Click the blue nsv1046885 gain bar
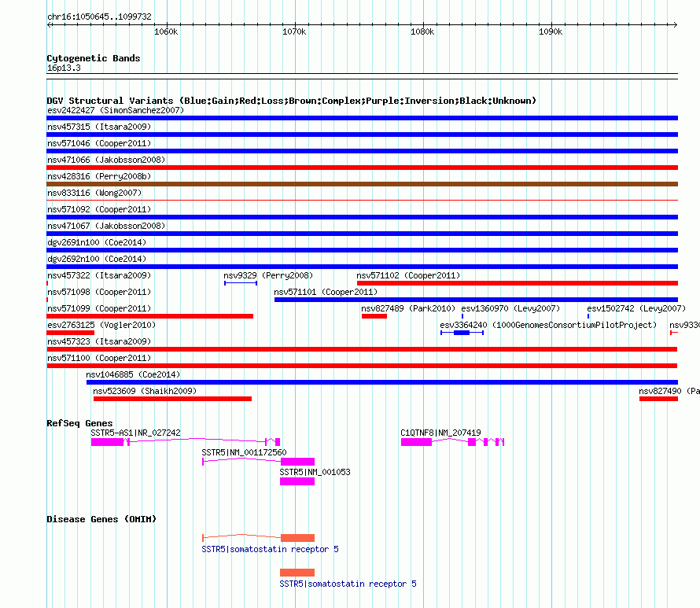The image size is (700, 608). [x=382, y=382]
